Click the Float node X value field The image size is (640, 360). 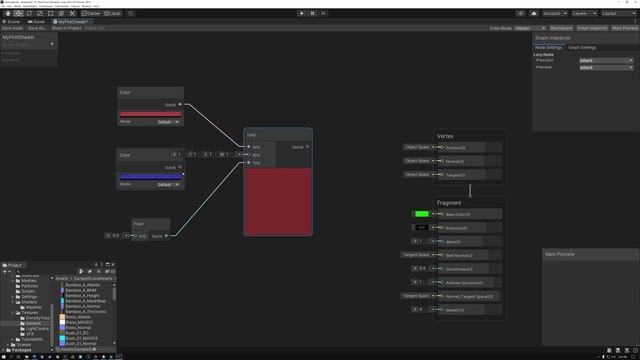116,236
